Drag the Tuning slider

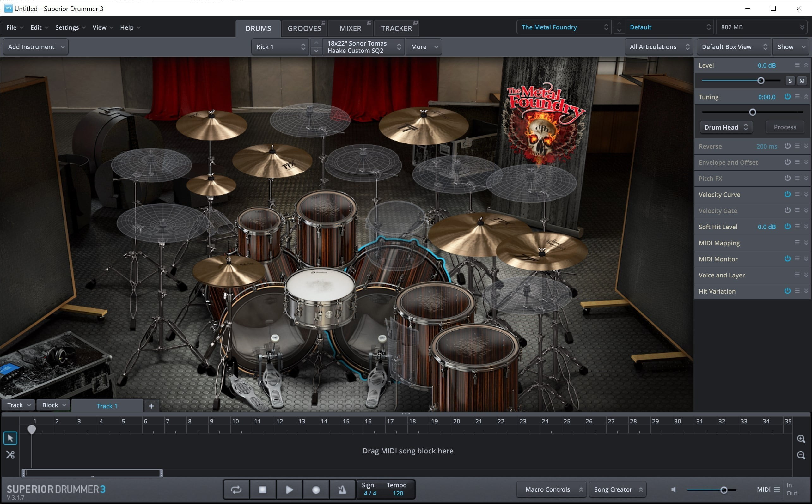point(752,112)
